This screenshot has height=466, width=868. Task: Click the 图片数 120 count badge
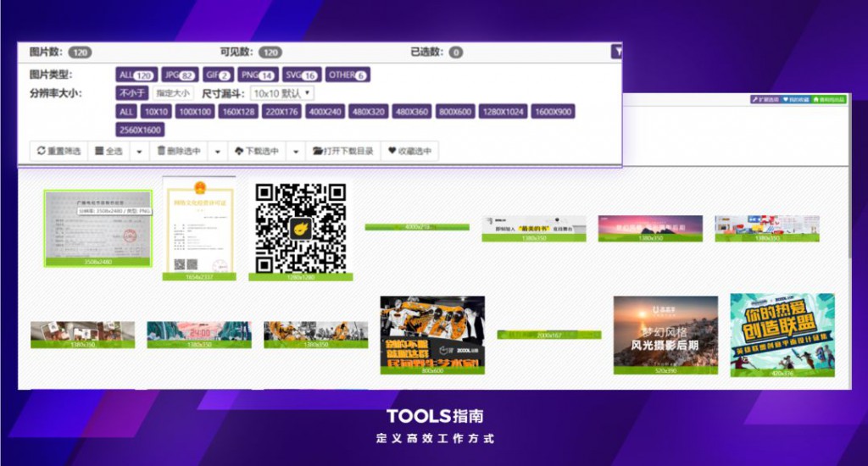point(81,53)
